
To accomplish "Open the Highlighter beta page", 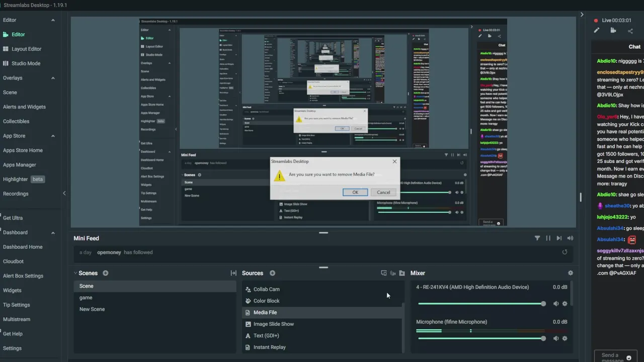I will 23,179.
